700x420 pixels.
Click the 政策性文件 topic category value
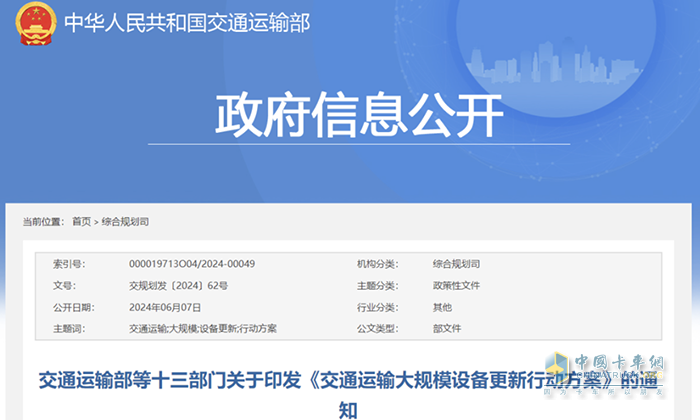[456, 285]
